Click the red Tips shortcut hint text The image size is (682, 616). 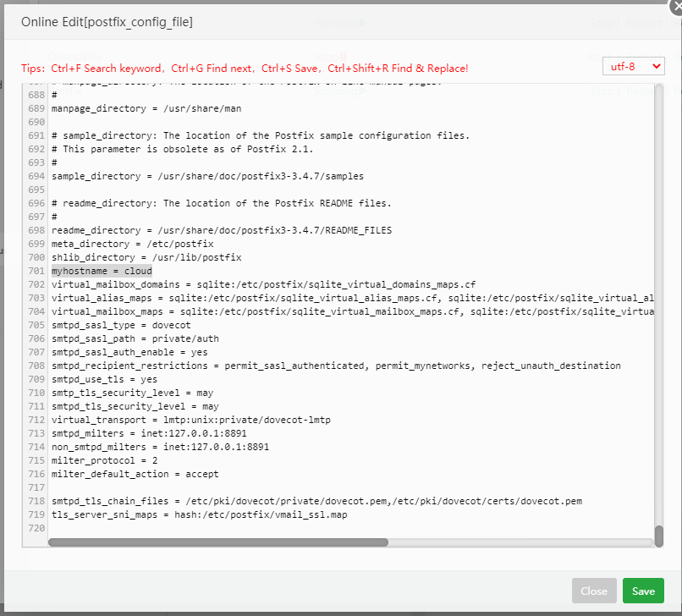(245, 69)
